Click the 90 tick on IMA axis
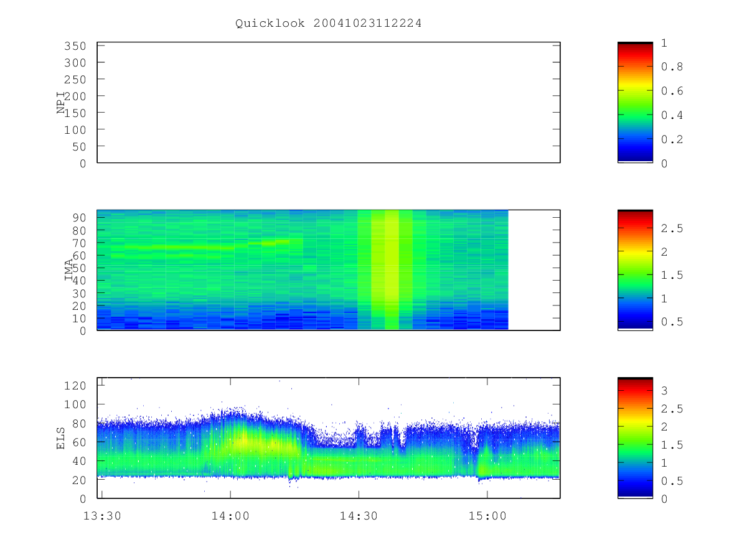Image resolution: width=747 pixels, height=560 pixels. click(78, 217)
